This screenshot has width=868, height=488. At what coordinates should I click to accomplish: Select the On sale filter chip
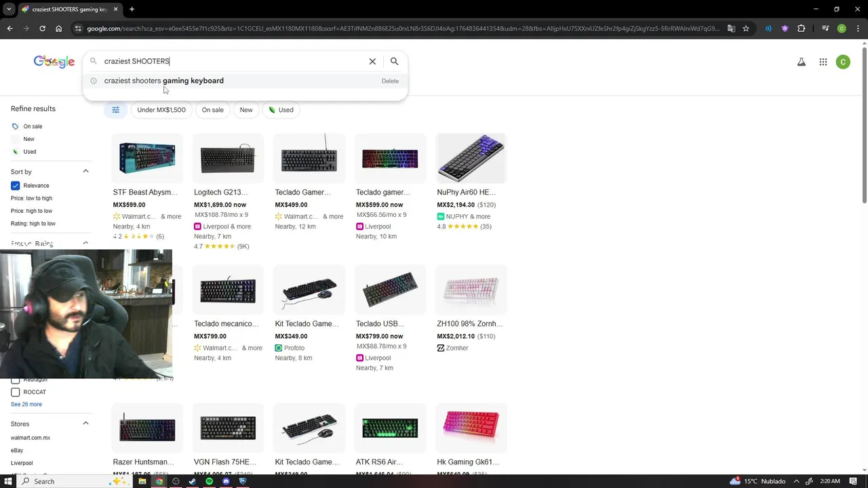click(212, 110)
